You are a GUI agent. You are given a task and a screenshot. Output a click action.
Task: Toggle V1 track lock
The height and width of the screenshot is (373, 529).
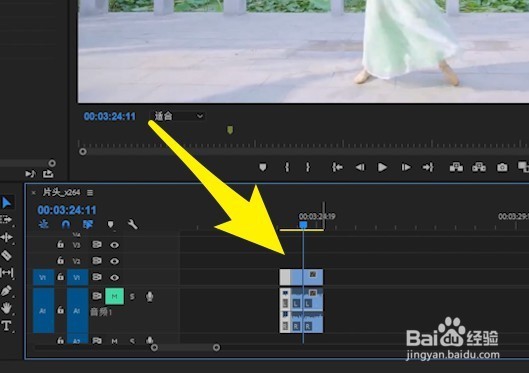click(x=60, y=277)
